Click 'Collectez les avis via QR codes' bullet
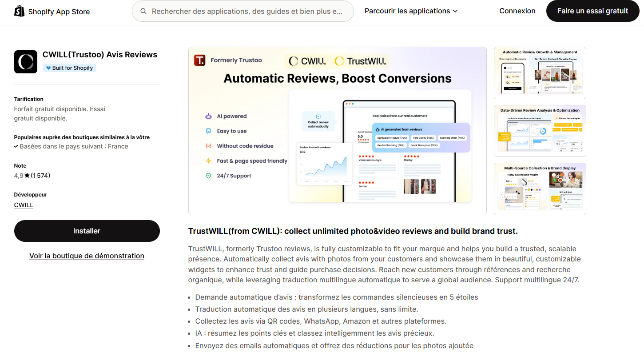The width and height of the screenshot is (644, 357). pyautogui.click(x=321, y=321)
